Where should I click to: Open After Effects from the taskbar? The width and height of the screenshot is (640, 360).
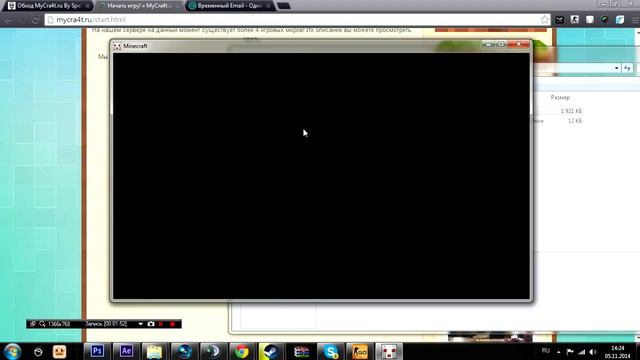tap(126, 351)
